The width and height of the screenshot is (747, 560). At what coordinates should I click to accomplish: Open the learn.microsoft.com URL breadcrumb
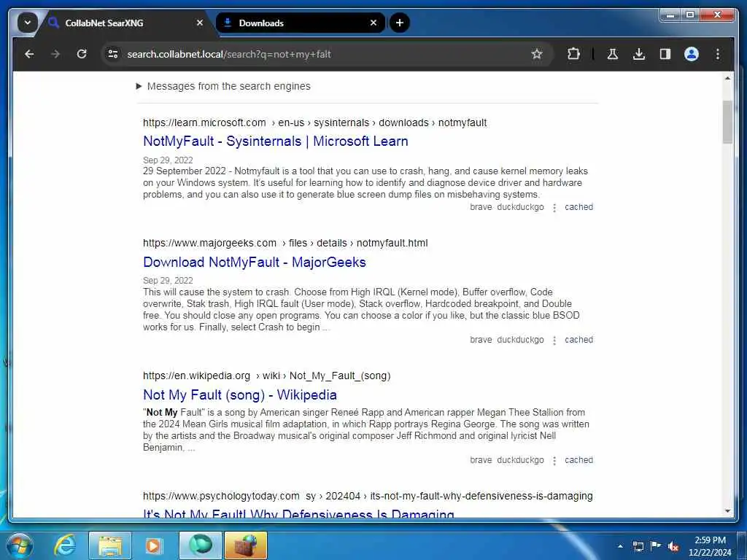coord(315,122)
